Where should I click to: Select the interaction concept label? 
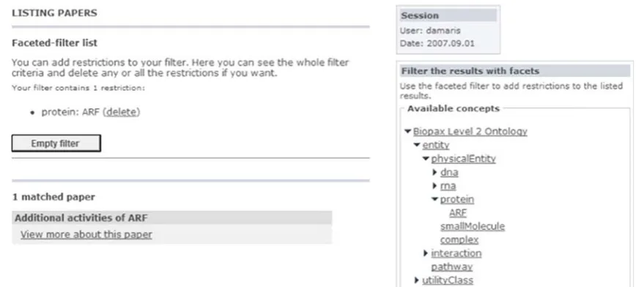pos(456,253)
